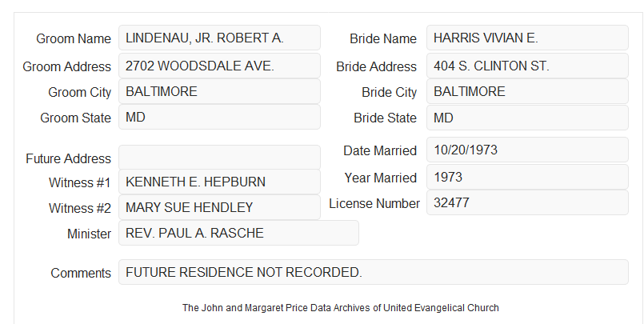
Task: Click the Groom State field
Action: tap(219, 117)
